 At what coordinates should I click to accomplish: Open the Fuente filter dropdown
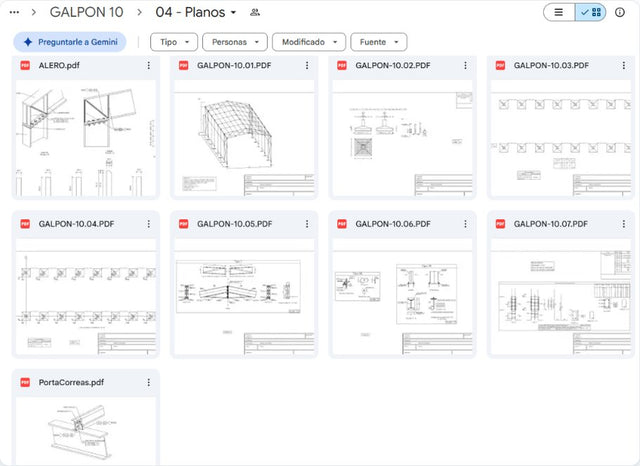(379, 42)
